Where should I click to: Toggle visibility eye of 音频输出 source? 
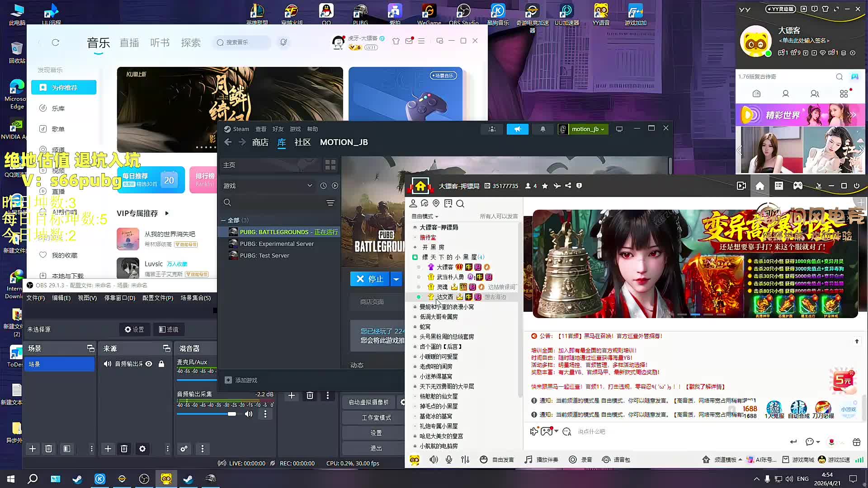point(149,364)
